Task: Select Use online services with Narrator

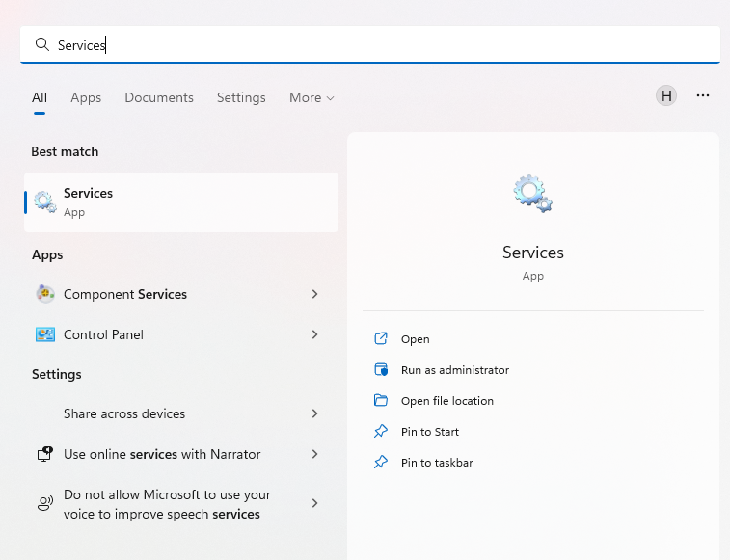Action: click(180, 454)
